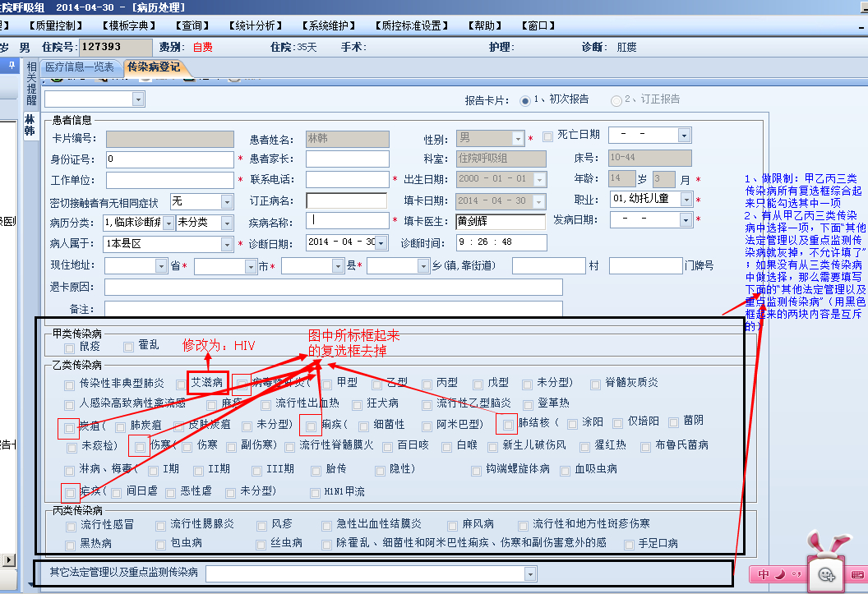Screen dimensions: 868x594
Task: Tick the 甲型 hepatitis checkbox
Action: [x=326, y=384]
